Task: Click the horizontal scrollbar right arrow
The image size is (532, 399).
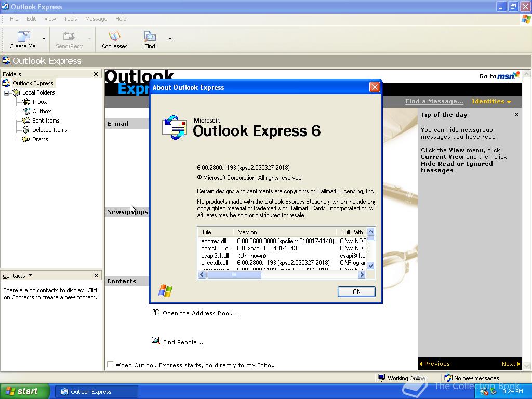Action: click(x=362, y=274)
